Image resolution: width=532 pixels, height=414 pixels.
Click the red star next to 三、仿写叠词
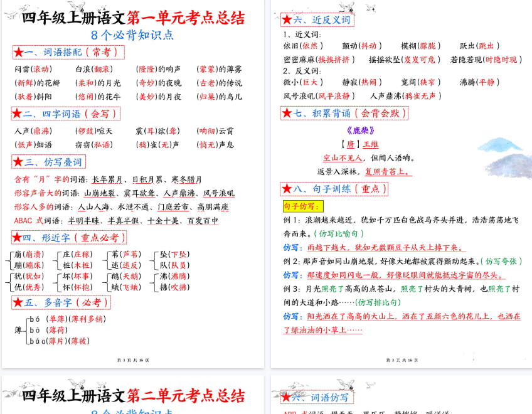[x=18, y=162]
